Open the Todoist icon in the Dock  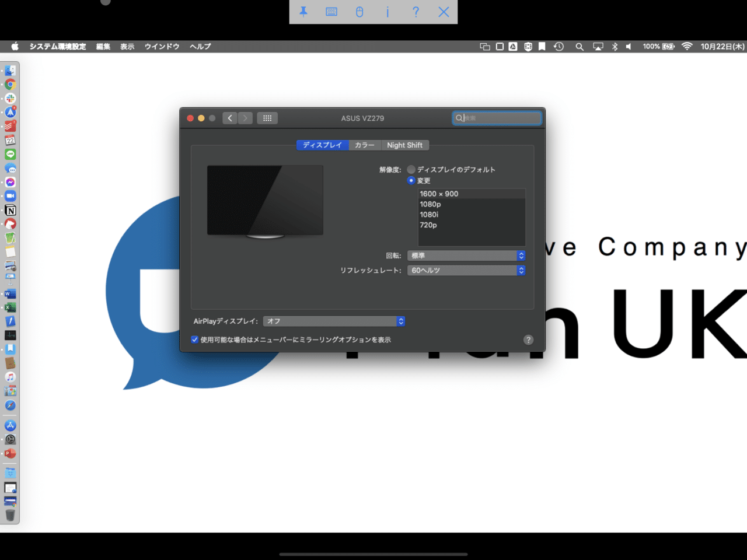point(10,126)
